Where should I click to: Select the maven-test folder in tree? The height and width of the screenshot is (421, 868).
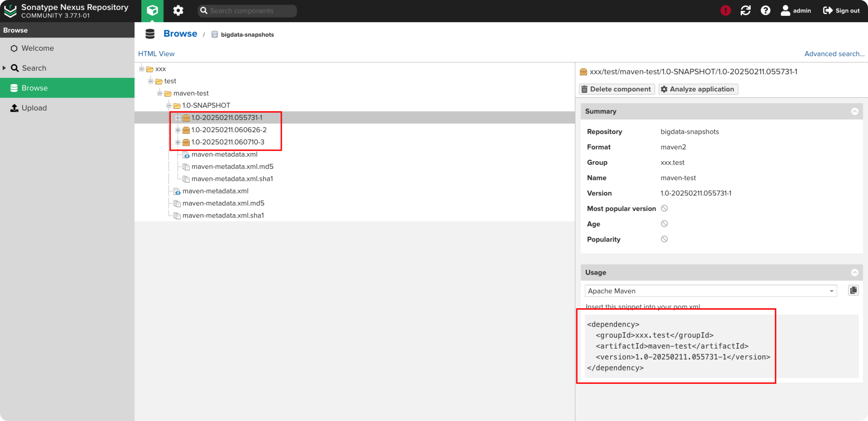coord(191,93)
